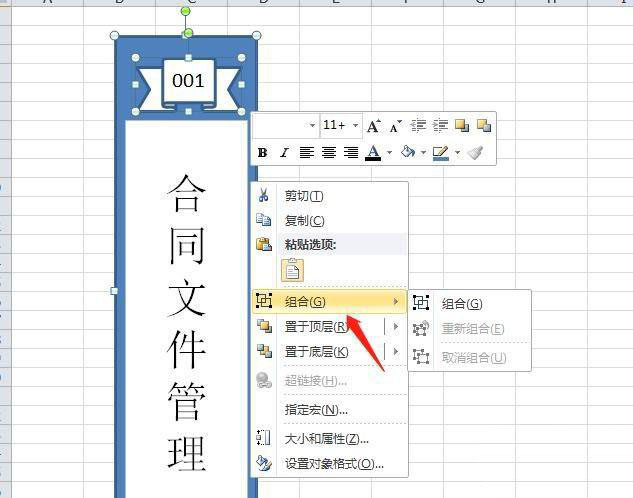Click the bring to front icon in mini toolbar
Image resolution: width=633 pixels, height=498 pixels.
(x=462, y=126)
